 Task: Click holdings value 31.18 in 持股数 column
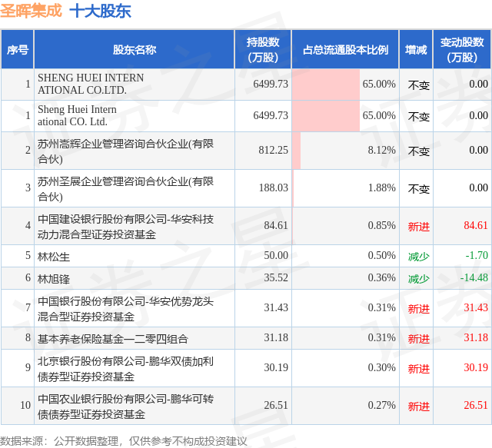[275, 337]
